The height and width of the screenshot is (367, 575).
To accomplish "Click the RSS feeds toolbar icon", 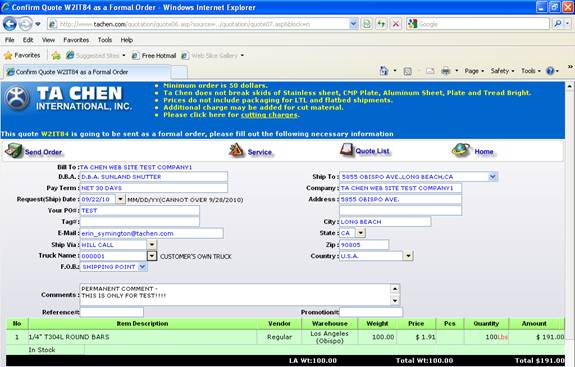I will pyautogui.click(x=407, y=71).
